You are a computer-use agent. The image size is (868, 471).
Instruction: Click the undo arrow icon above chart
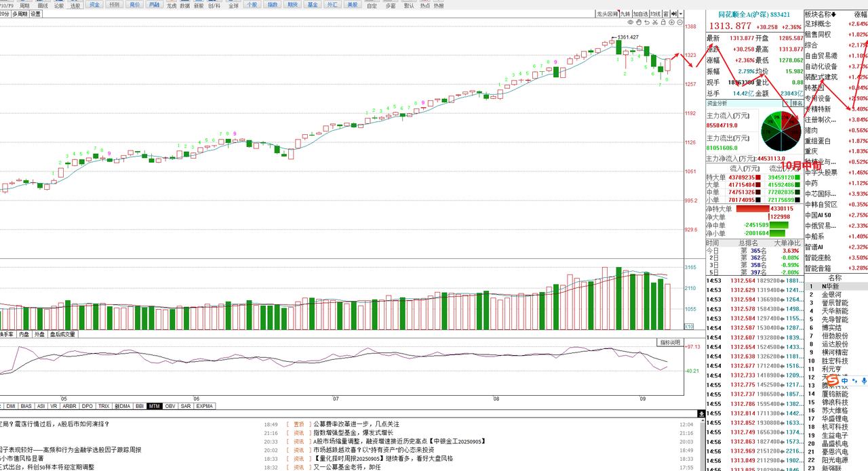pos(647,22)
